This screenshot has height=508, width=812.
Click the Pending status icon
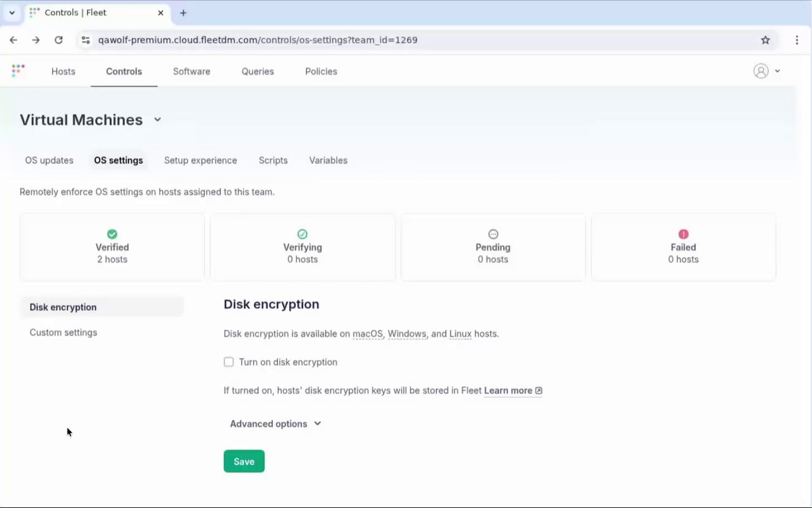tap(493, 234)
